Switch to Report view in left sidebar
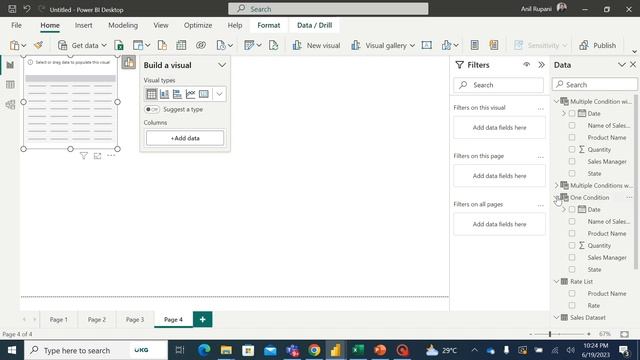Viewport: 640px width, 360px height. [x=10, y=65]
